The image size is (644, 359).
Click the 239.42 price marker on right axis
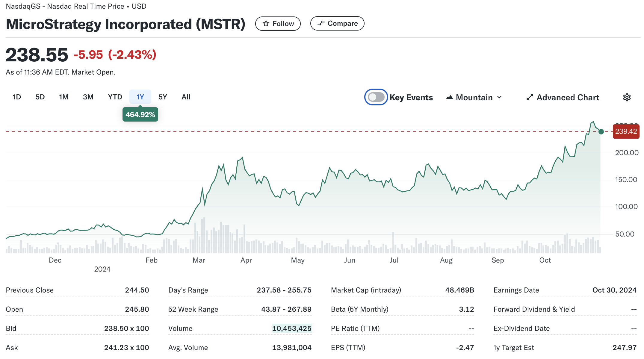pos(626,131)
